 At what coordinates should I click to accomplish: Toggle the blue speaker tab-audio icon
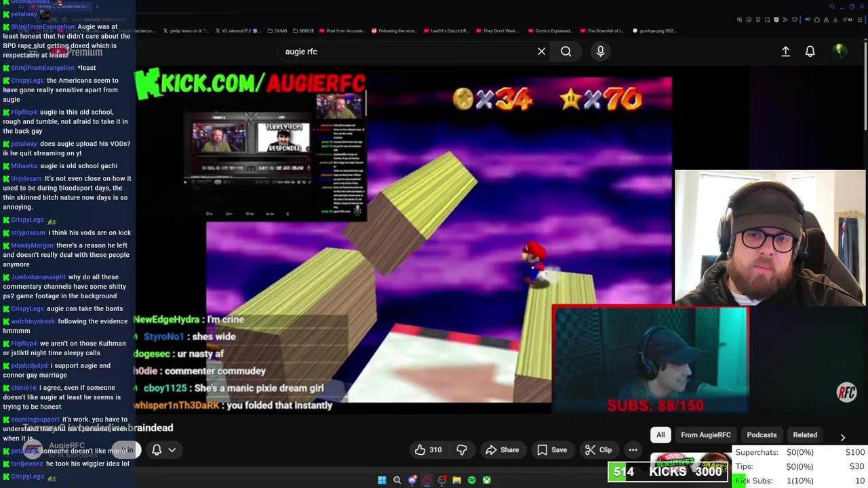808,20
